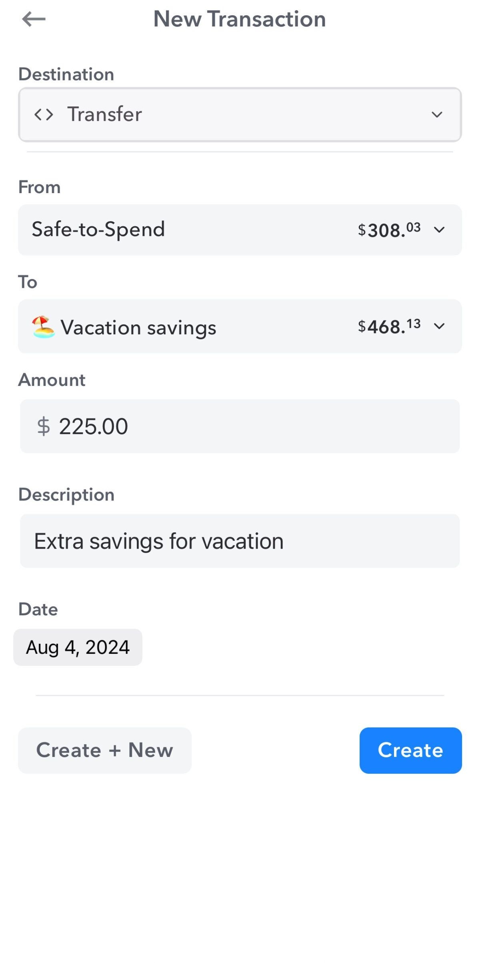Open the To account chevron

pyautogui.click(x=439, y=326)
